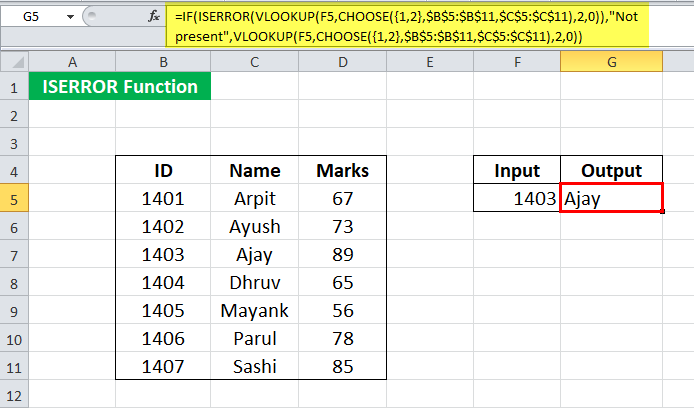The height and width of the screenshot is (408, 694).
Task: Select the Output cell showing Ajay
Action: (x=611, y=198)
